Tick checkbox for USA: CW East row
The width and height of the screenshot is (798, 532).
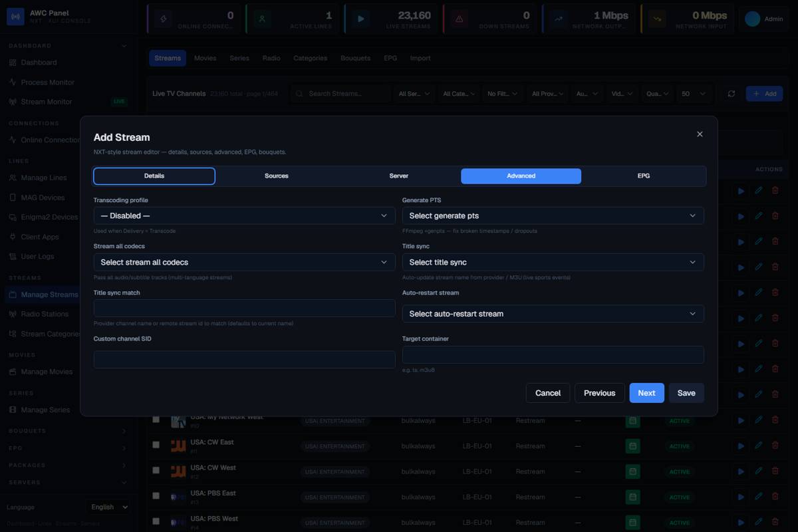(156, 445)
